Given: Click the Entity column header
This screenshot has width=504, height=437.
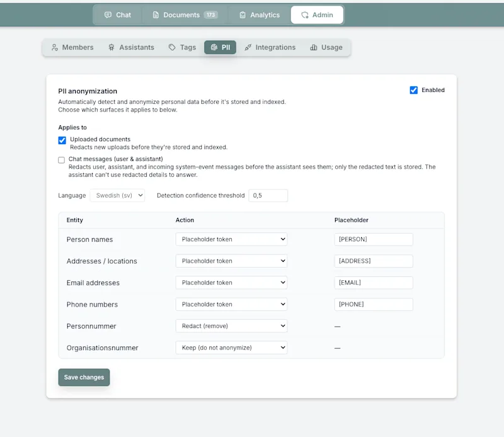Looking at the screenshot, I should [x=74, y=220].
